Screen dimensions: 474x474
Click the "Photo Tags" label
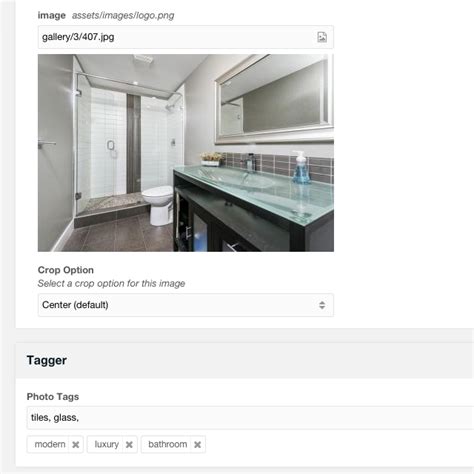click(x=53, y=397)
